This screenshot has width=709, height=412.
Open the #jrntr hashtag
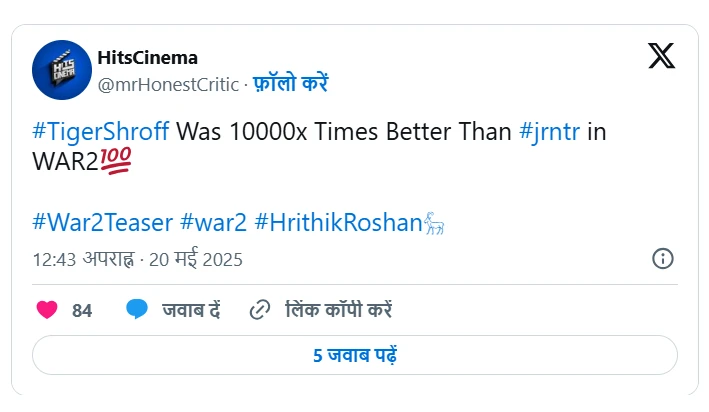coord(549,132)
